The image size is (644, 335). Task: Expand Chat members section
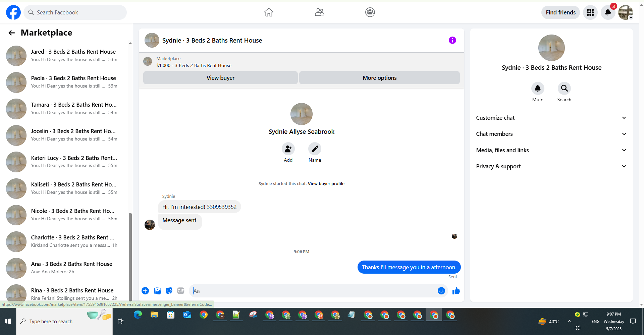point(551,134)
